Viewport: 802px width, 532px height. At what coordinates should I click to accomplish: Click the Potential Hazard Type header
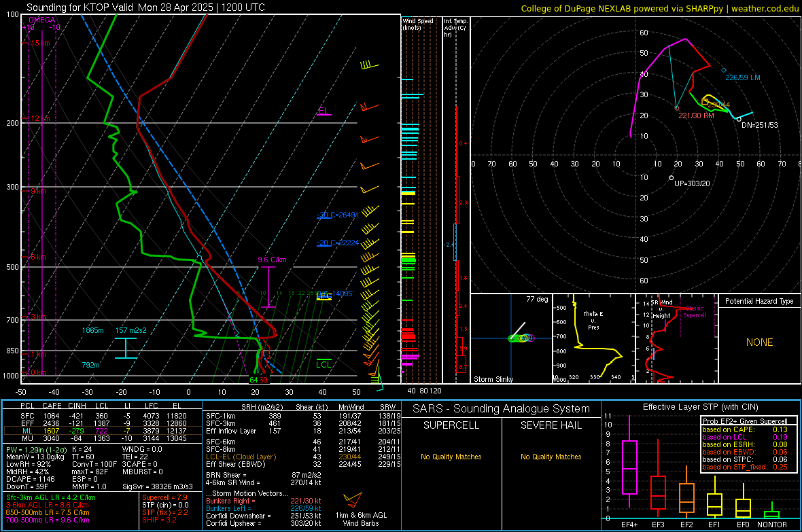pos(759,301)
